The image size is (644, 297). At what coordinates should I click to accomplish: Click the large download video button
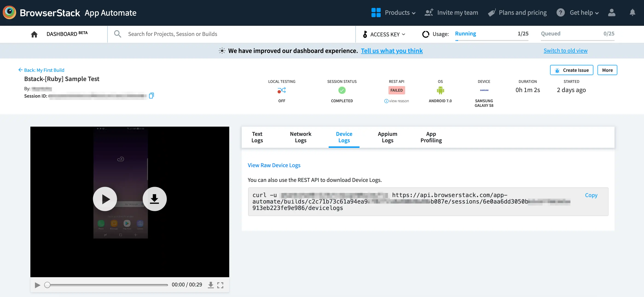(154, 199)
